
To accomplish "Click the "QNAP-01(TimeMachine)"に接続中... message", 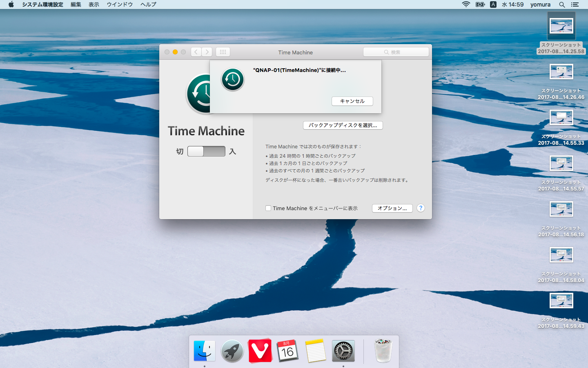I will (299, 70).
